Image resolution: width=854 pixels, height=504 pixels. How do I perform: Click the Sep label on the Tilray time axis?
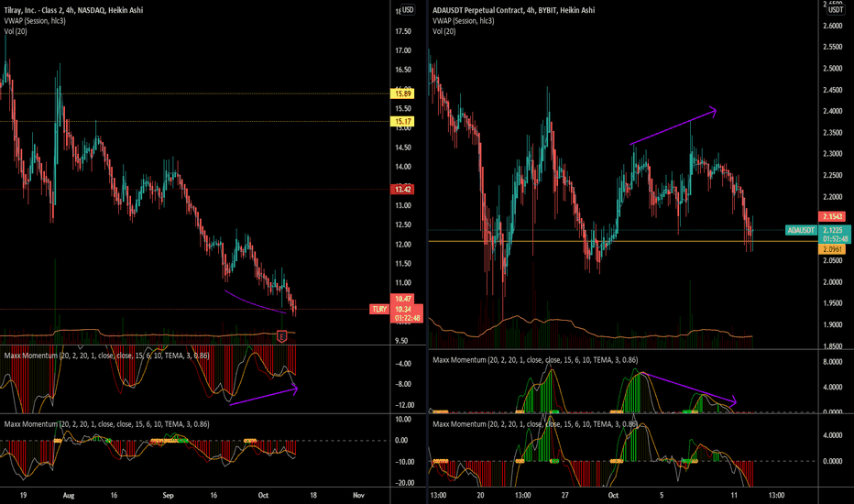pos(168,495)
